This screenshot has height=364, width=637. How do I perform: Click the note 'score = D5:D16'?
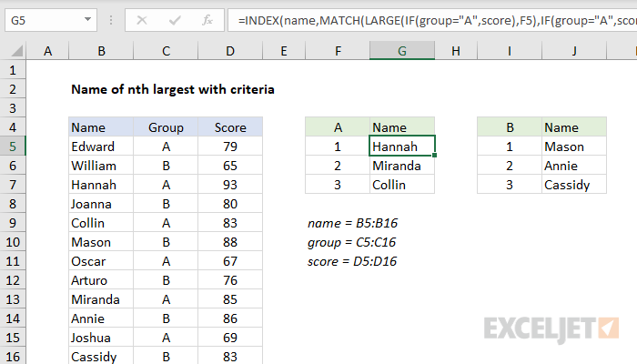(x=352, y=261)
